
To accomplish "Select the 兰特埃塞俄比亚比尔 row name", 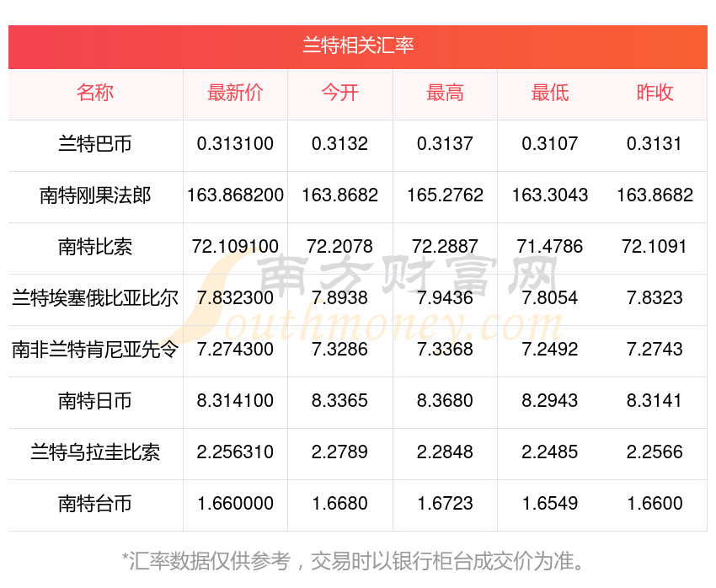I will point(95,298).
